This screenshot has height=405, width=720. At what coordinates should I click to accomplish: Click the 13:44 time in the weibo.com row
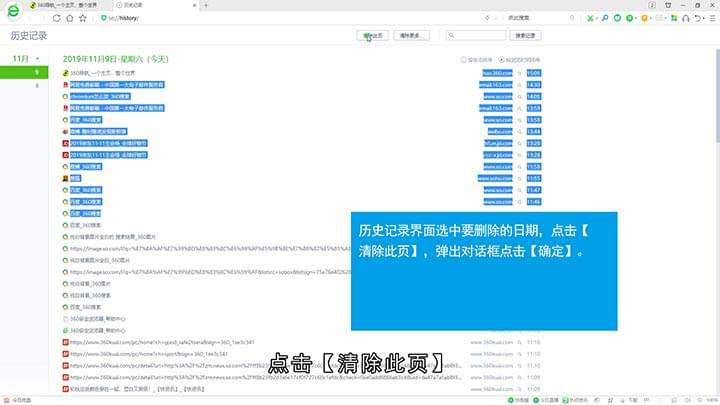click(534, 131)
